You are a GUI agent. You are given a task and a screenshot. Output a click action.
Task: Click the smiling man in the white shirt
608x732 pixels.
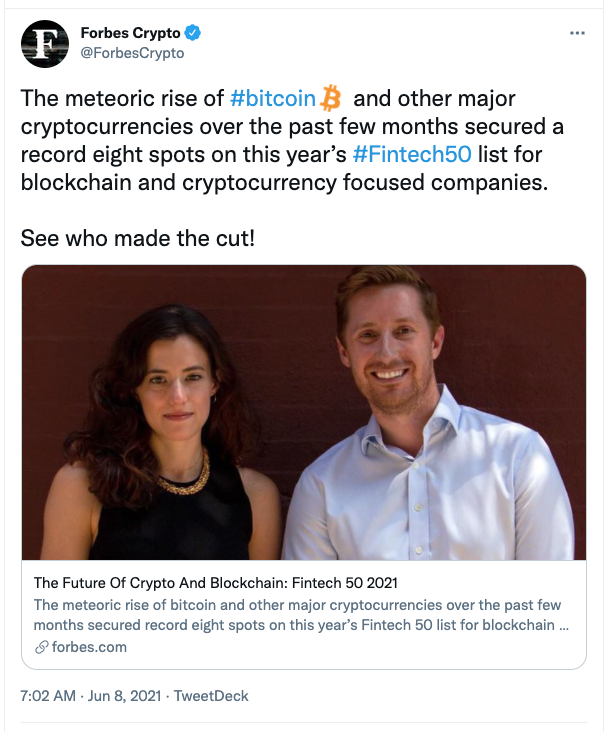click(420, 430)
